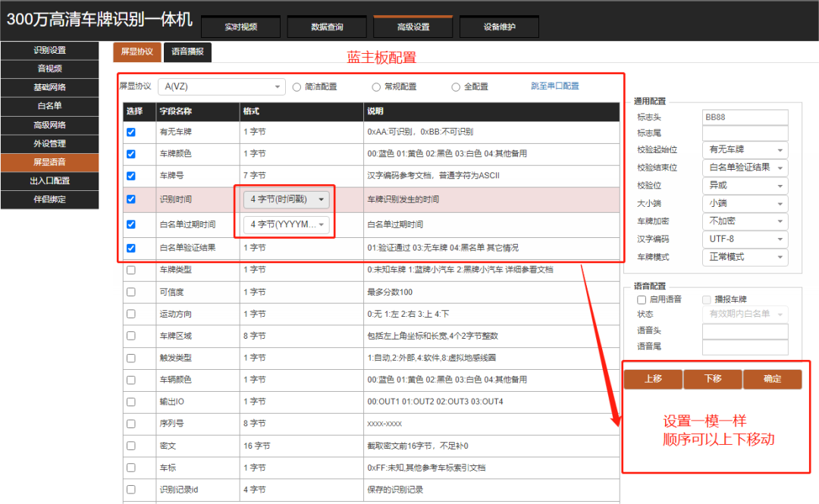Open the 设备维护 top tab
819x504 pixels.
(x=499, y=27)
